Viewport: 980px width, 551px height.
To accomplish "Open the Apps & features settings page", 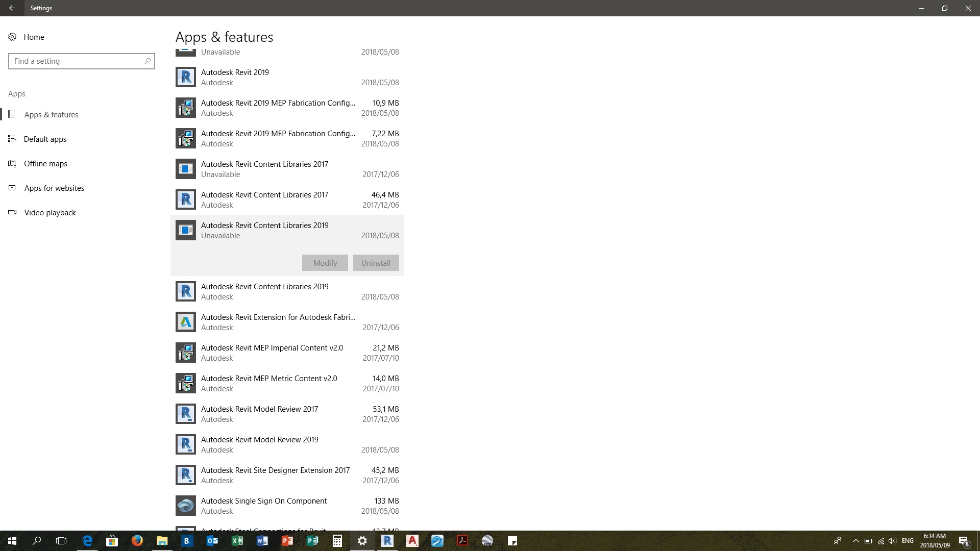I will [x=51, y=114].
